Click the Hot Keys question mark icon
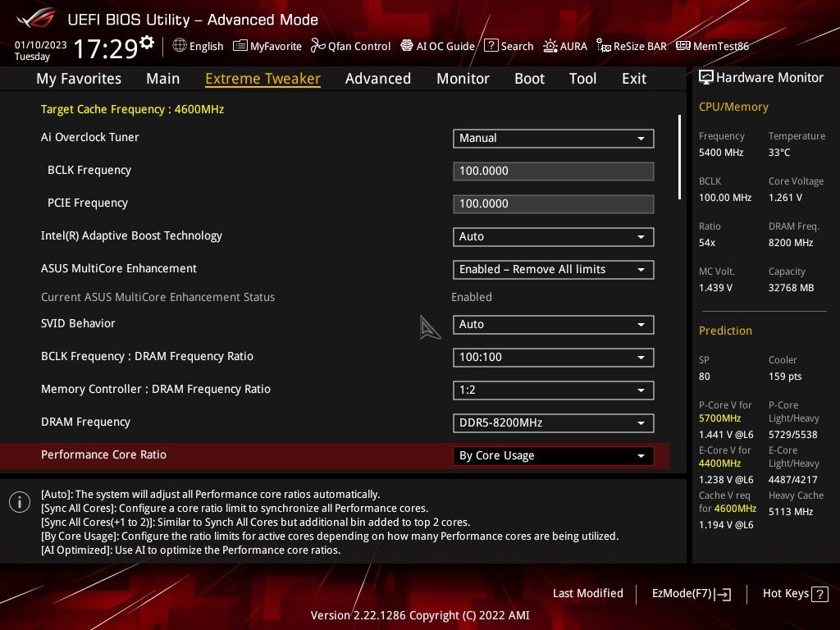The image size is (840, 630). pyautogui.click(x=819, y=594)
